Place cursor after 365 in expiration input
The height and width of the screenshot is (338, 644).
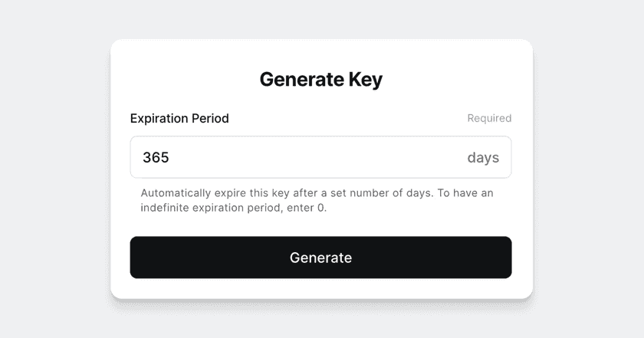click(170, 158)
